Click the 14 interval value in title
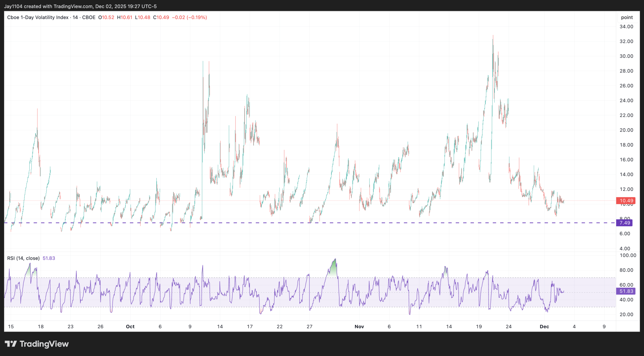The width and height of the screenshot is (644, 356). (75, 17)
